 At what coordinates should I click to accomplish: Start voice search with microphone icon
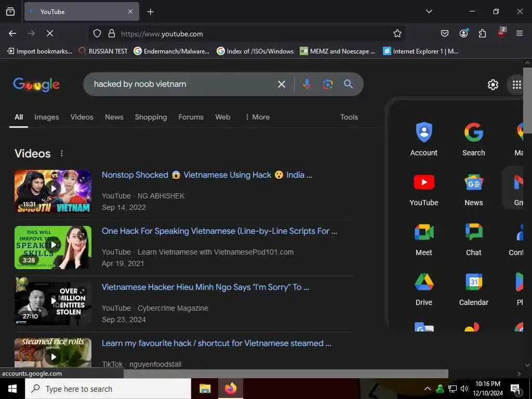[x=307, y=84]
